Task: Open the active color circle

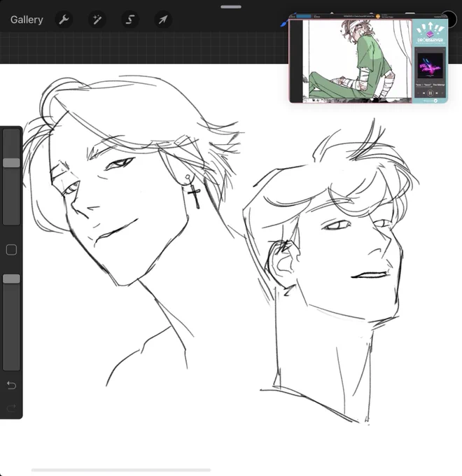Action: pyautogui.click(x=450, y=19)
